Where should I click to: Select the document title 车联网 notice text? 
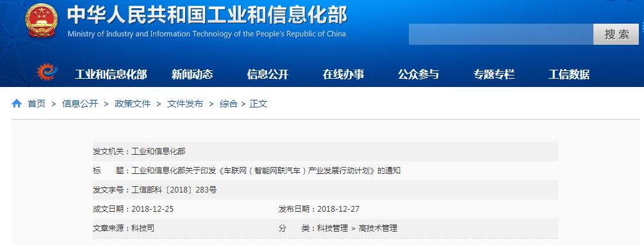[x=266, y=171]
